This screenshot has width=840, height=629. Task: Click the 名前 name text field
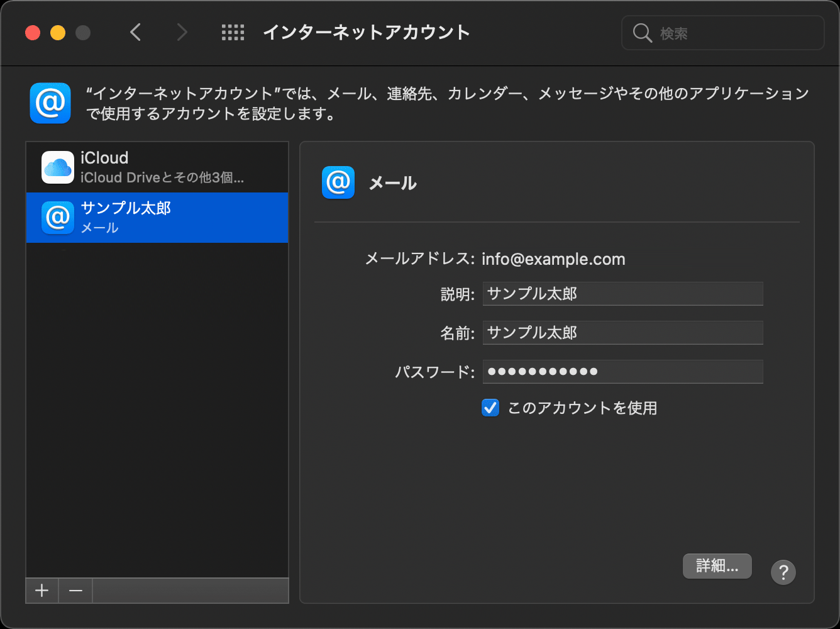pos(622,333)
